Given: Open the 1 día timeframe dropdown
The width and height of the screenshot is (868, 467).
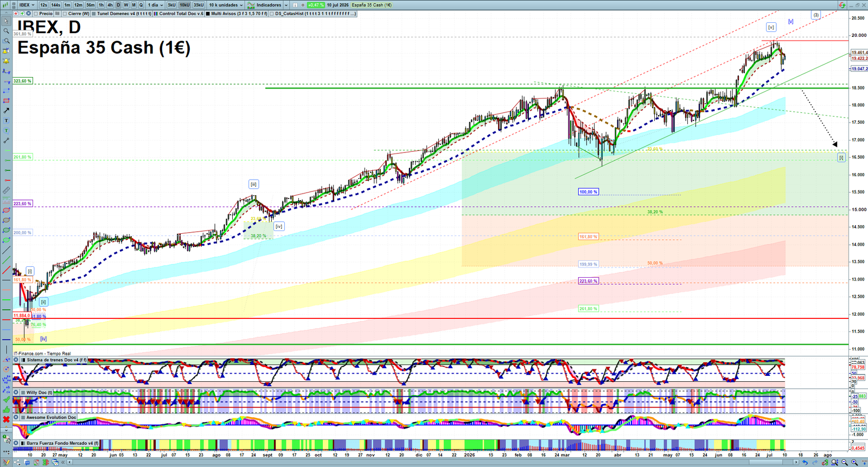Looking at the screenshot, I should click(155, 5).
